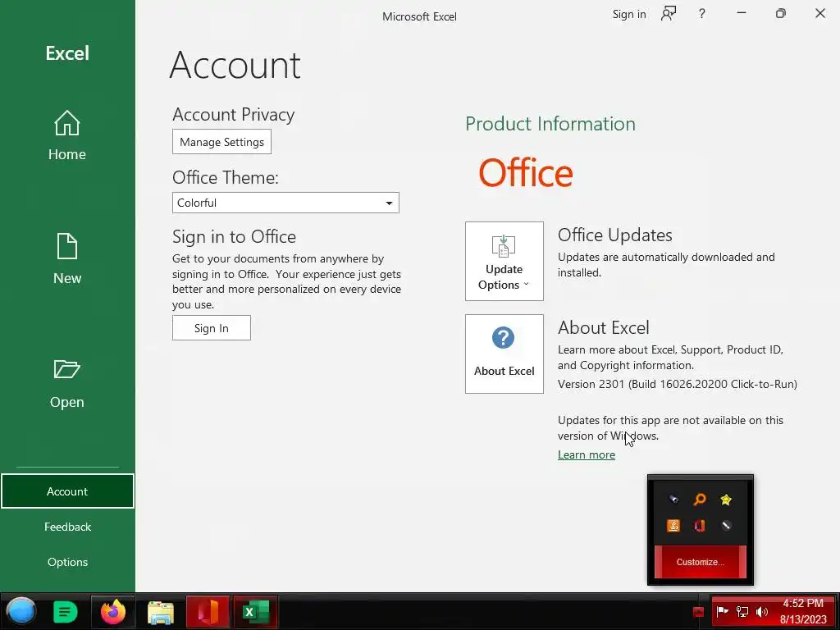Click the Version 2301 build text
Screen dimensions: 840x630
[x=677, y=384]
